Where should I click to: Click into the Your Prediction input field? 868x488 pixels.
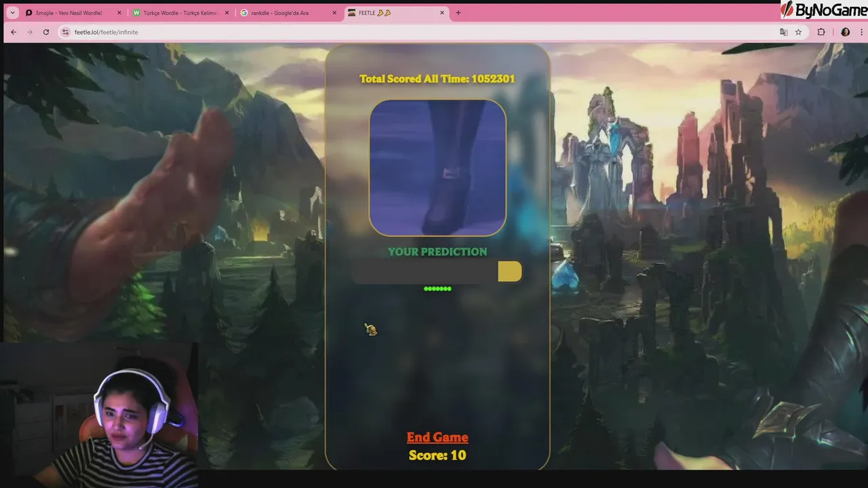pyautogui.click(x=425, y=272)
